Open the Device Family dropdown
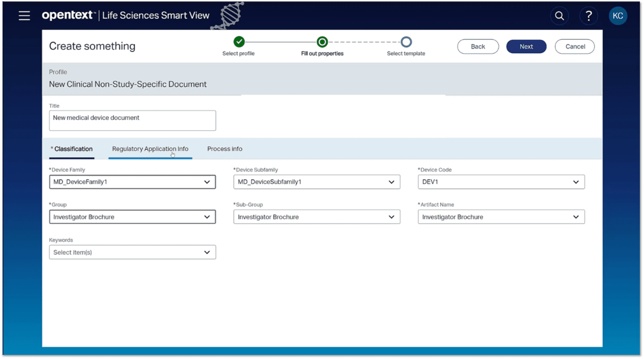 pos(207,182)
